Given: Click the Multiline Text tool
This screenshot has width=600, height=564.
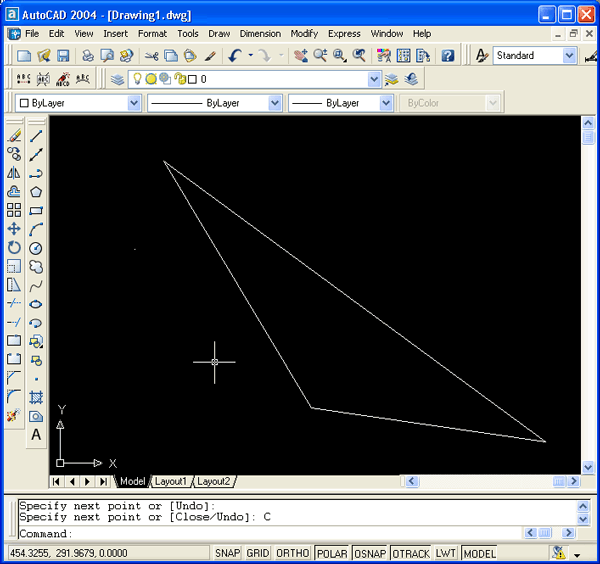Looking at the screenshot, I should point(36,435).
